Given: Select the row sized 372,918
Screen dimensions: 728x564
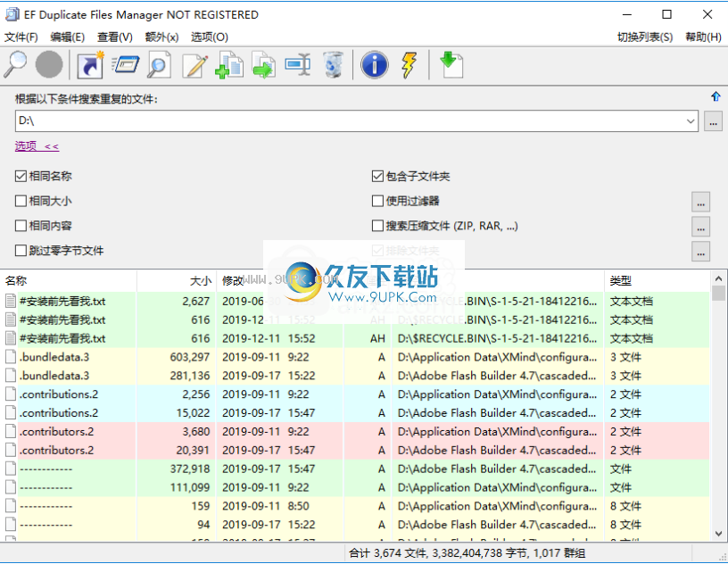Looking at the screenshot, I should [355, 469].
